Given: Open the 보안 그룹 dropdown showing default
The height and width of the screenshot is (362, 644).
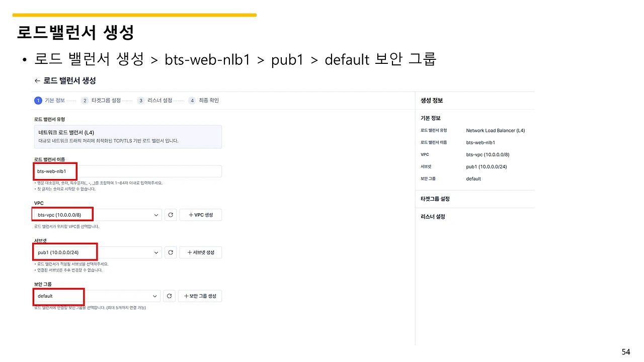Looking at the screenshot, I should click(97, 296).
